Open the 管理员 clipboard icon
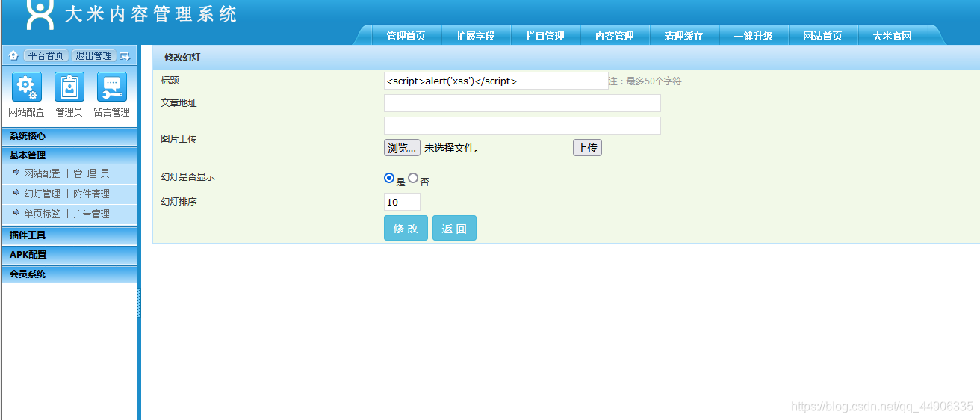 [69, 87]
